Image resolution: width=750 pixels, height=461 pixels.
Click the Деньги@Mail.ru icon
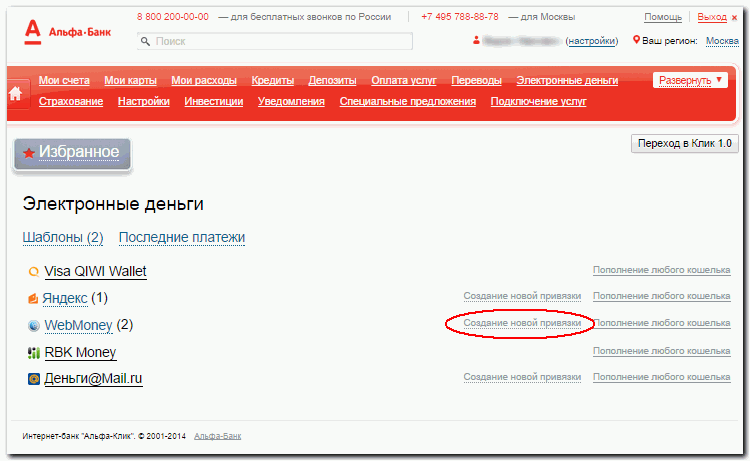33,379
